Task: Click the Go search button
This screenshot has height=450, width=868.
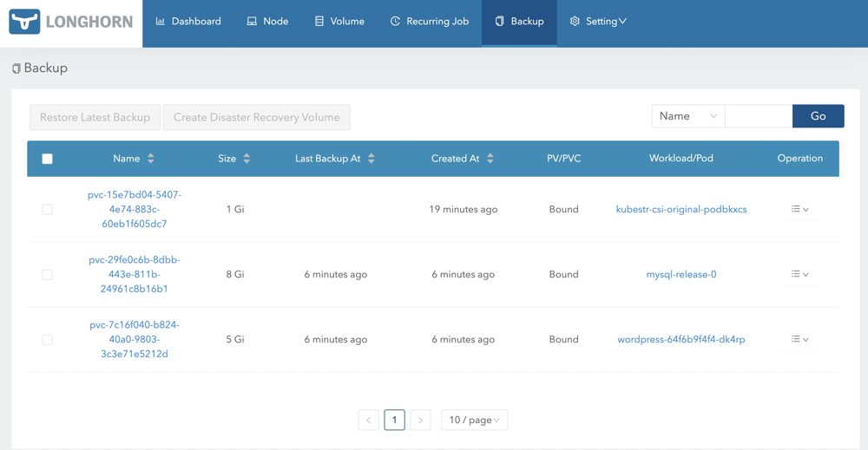Action: [x=819, y=116]
